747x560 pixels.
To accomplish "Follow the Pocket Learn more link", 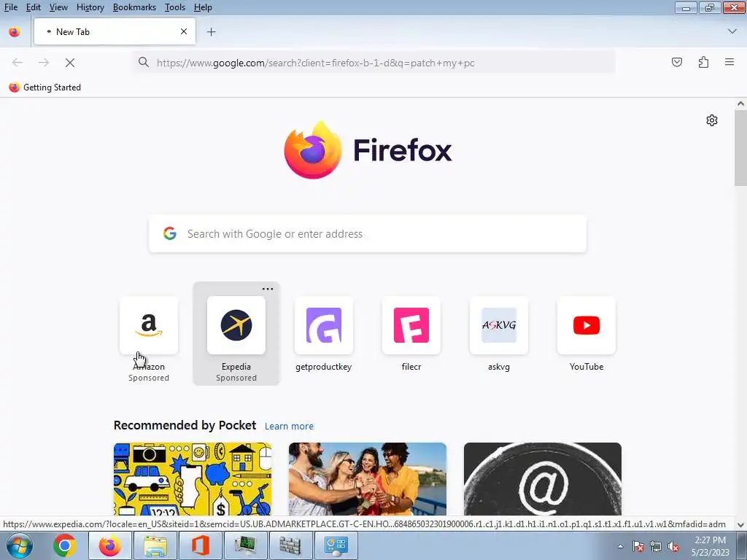I will coord(289,426).
